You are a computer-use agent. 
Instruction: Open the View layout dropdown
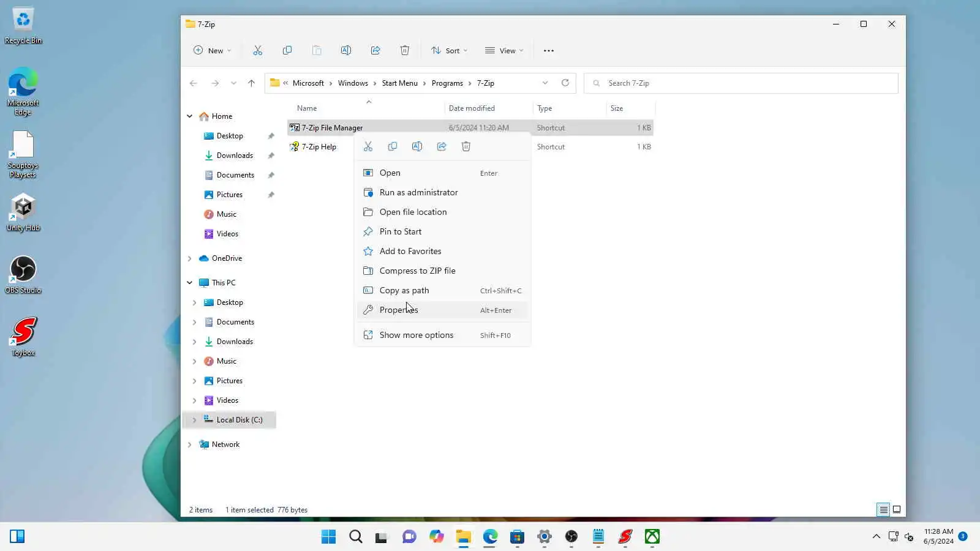[x=504, y=51]
